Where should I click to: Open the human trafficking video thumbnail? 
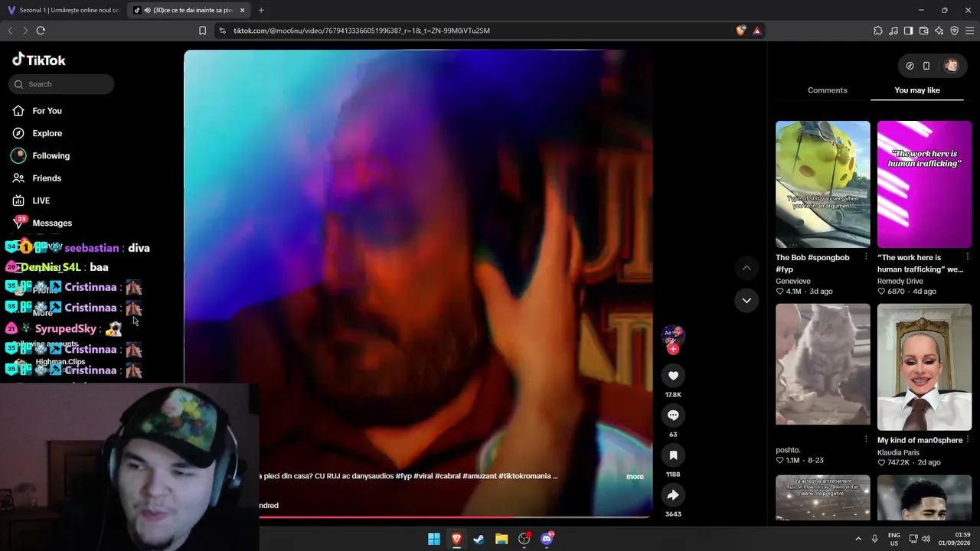click(x=924, y=184)
